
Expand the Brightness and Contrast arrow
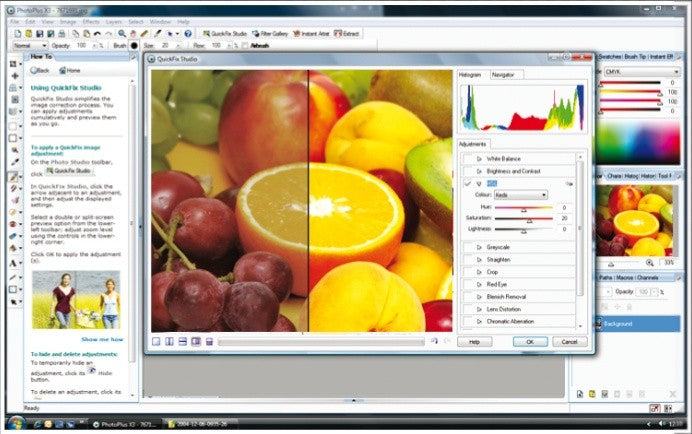click(x=479, y=171)
